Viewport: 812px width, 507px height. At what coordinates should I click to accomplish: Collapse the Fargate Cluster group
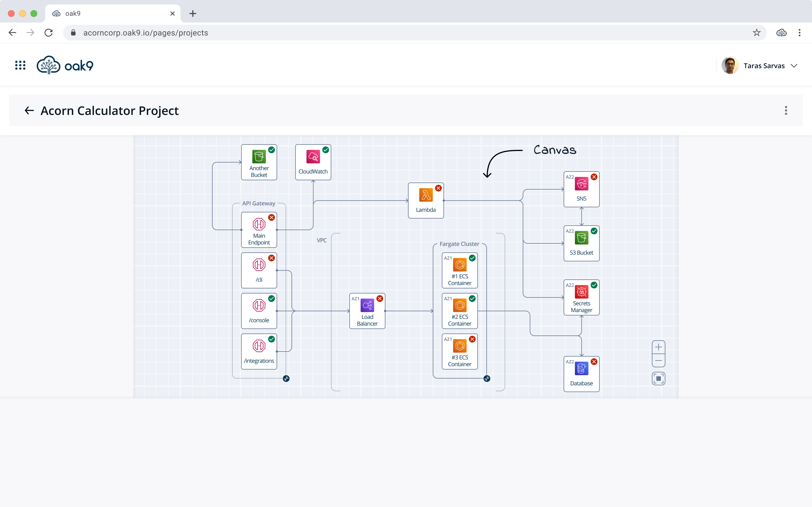click(487, 379)
